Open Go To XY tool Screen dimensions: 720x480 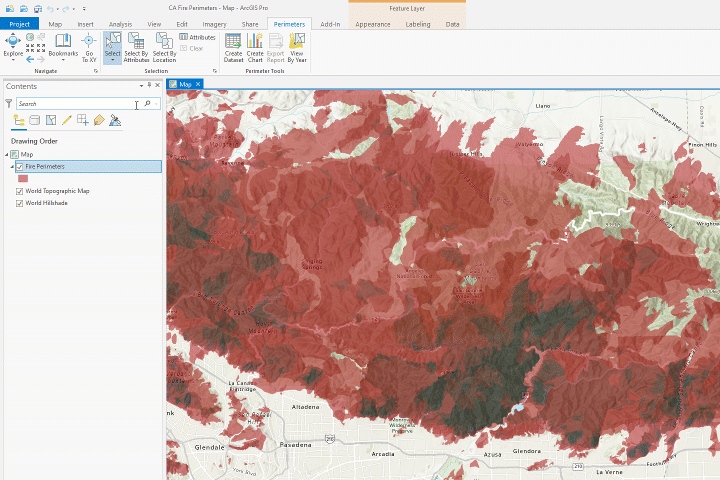[89, 48]
